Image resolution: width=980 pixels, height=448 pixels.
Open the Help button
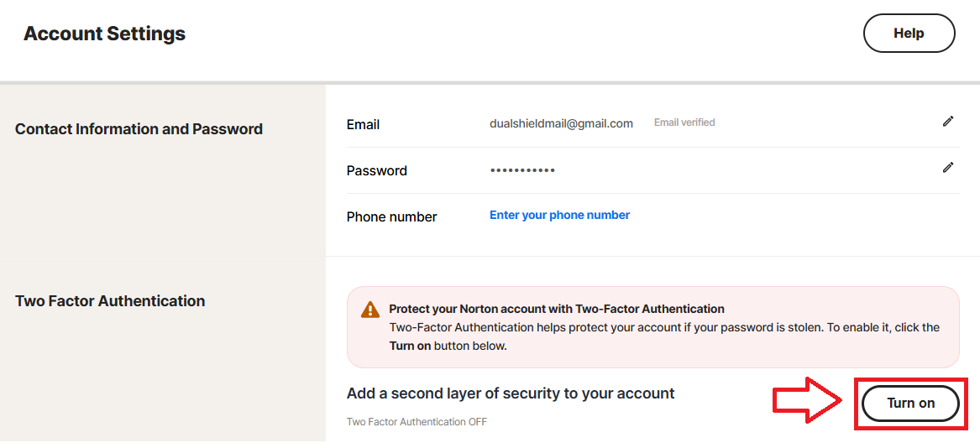[x=909, y=34]
